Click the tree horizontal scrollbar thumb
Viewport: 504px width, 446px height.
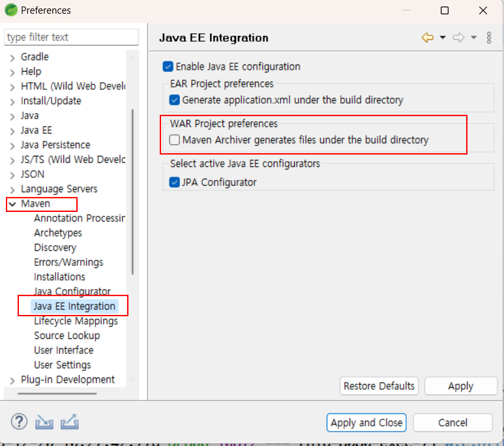(57, 393)
